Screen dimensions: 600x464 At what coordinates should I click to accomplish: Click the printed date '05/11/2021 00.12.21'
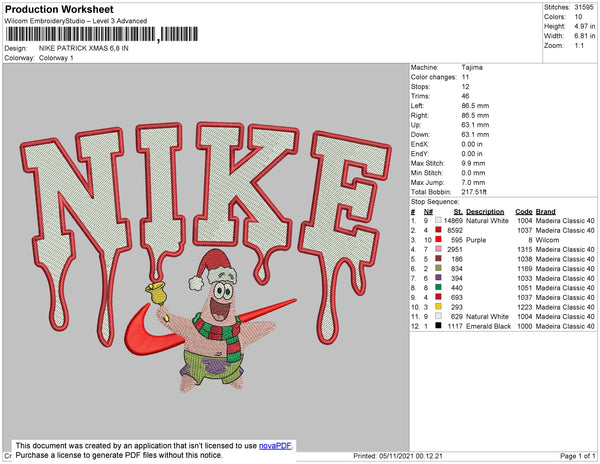coord(411,456)
